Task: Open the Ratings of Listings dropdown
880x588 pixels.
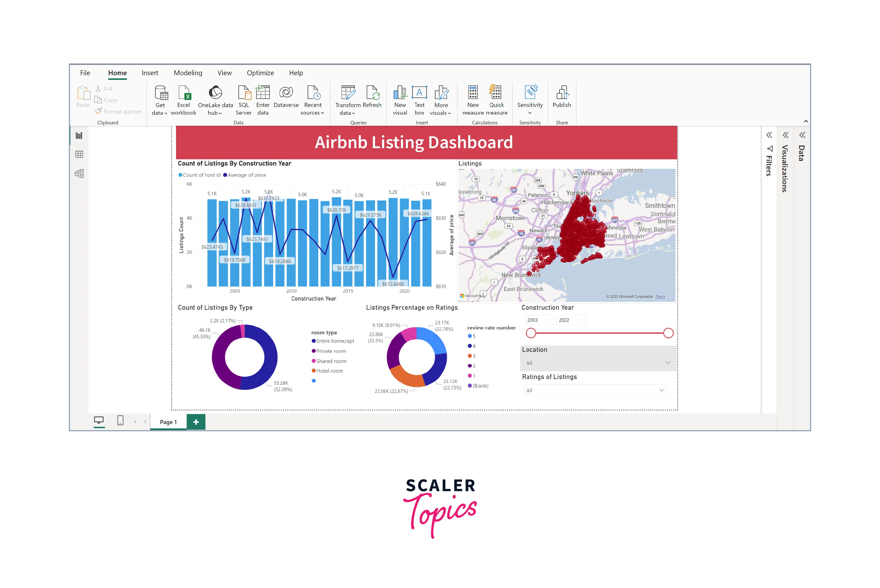Action: 661,390
